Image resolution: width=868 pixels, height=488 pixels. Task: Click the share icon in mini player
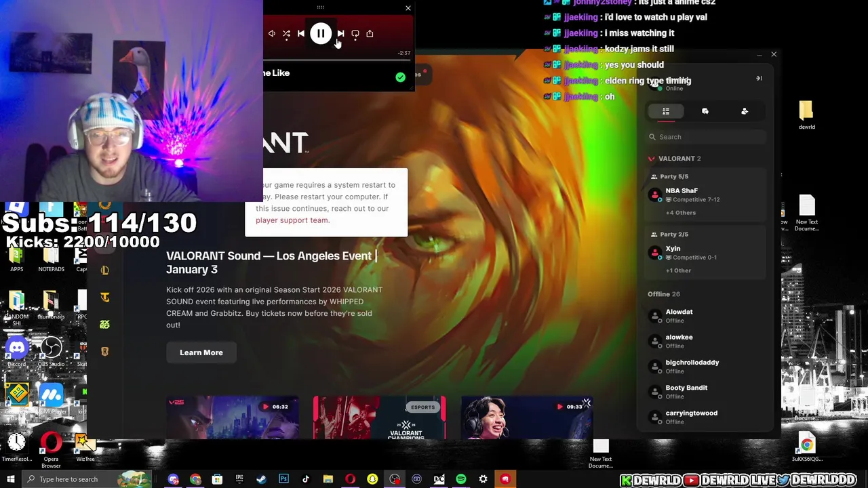370,33
